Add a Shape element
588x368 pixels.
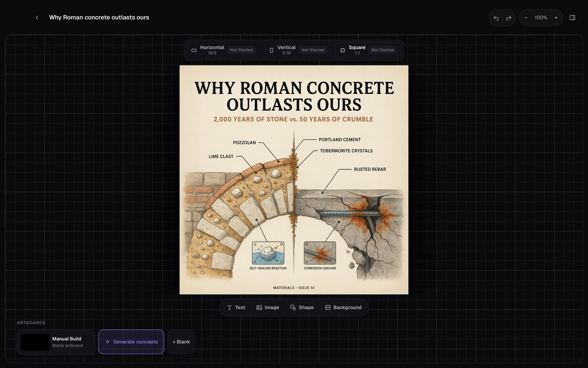pyautogui.click(x=302, y=307)
